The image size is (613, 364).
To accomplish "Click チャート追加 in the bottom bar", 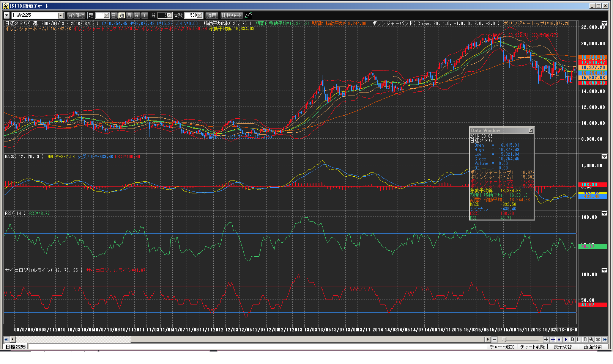I will tap(502, 347).
